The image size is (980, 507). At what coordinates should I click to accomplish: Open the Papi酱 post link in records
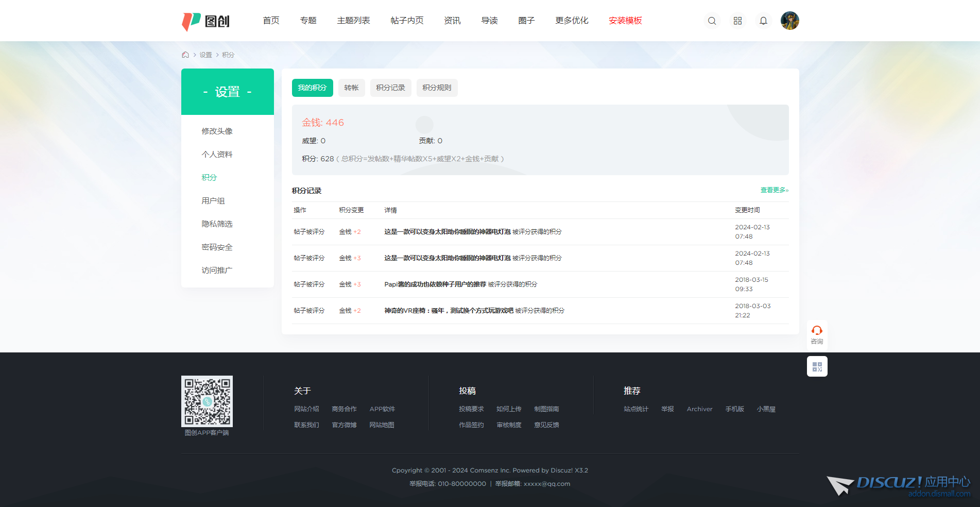435,284
